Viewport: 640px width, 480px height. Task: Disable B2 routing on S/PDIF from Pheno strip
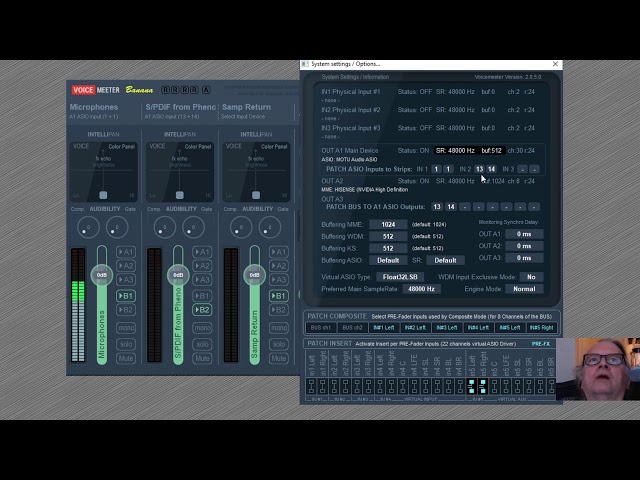(x=202, y=310)
